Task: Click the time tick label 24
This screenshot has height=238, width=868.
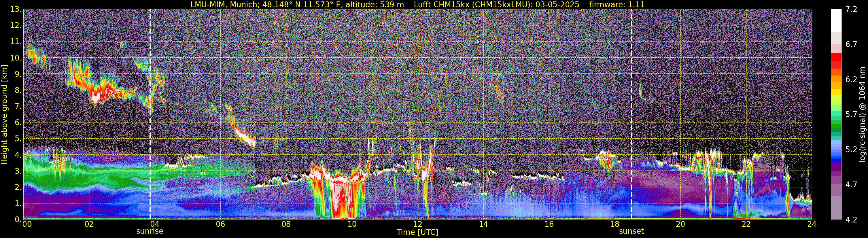Action: click(812, 224)
